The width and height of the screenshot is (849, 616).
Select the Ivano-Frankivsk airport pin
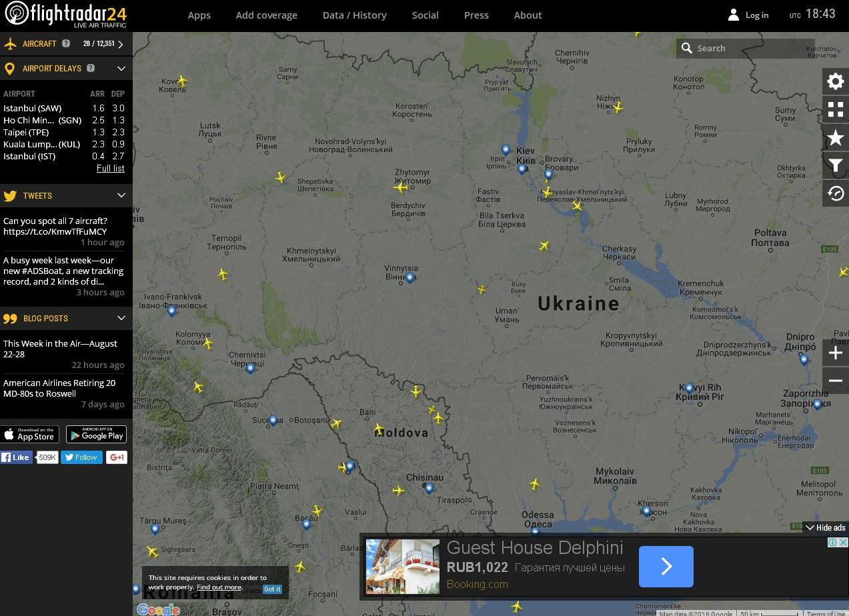[171, 311]
